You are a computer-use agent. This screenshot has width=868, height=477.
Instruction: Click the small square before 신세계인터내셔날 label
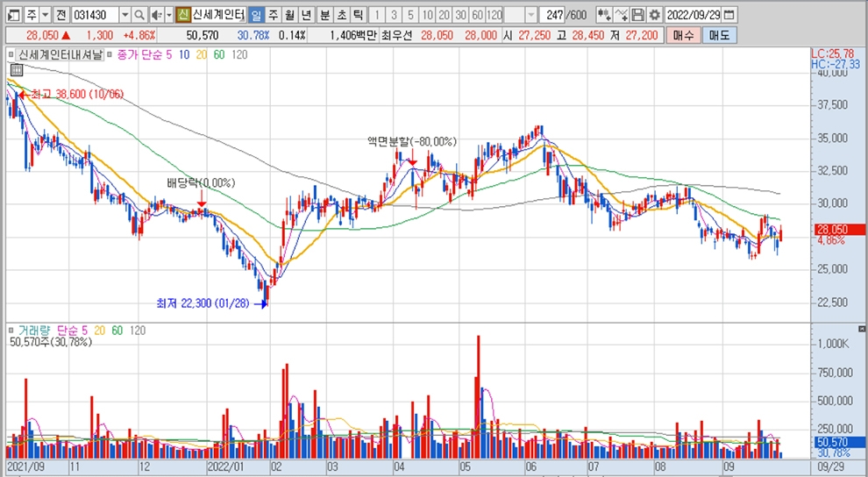coord(11,54)
